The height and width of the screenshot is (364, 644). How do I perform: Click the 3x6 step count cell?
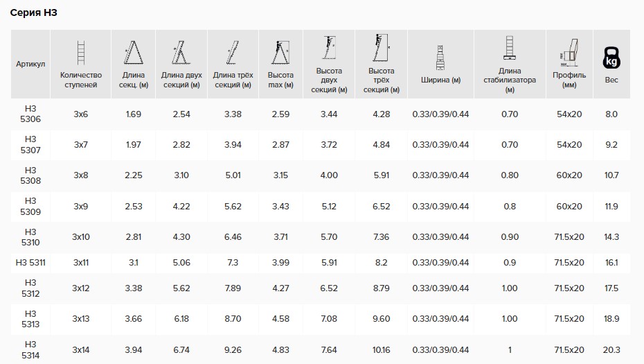[x=81, y=114]
